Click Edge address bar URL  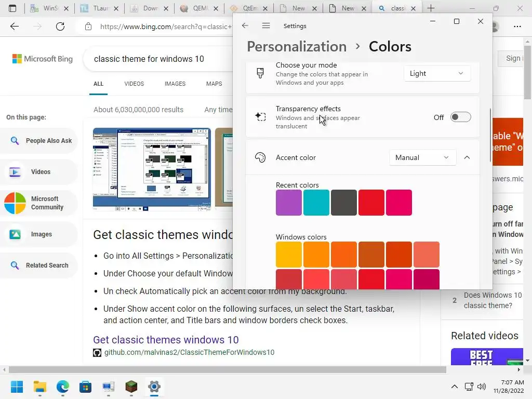(x=166, y=26)
